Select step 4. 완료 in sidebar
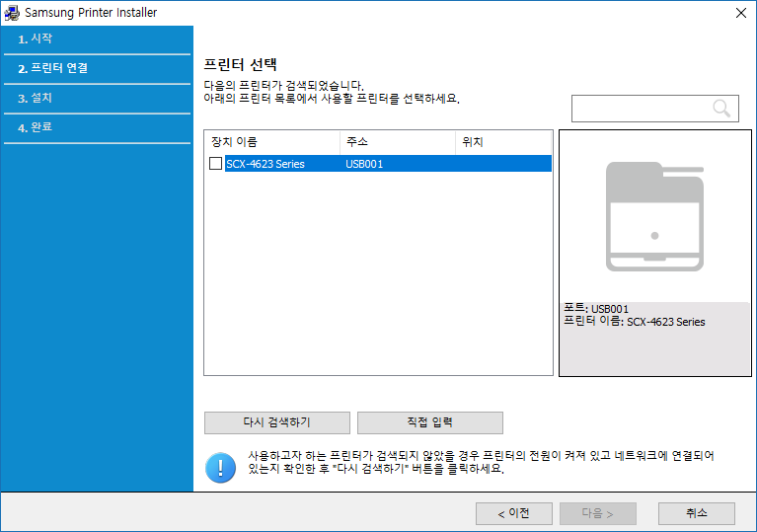The image size is (757, 532). tap(36, 127)
